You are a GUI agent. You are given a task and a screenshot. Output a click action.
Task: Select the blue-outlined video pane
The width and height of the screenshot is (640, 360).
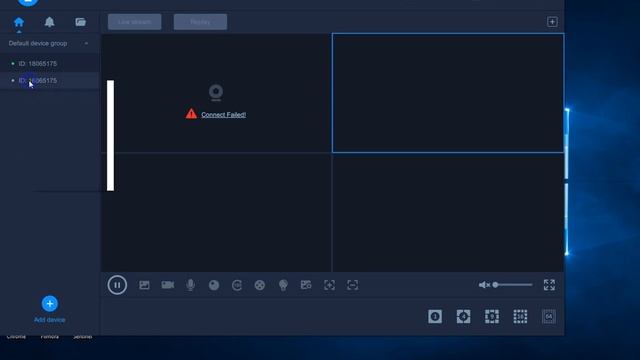pos(448,93)
